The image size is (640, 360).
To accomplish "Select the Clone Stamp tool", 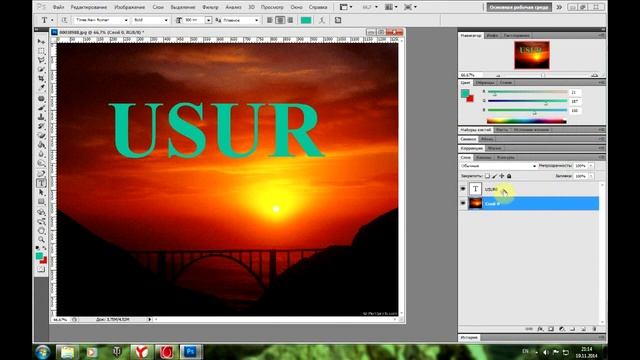I will click(x=41, y=117).
